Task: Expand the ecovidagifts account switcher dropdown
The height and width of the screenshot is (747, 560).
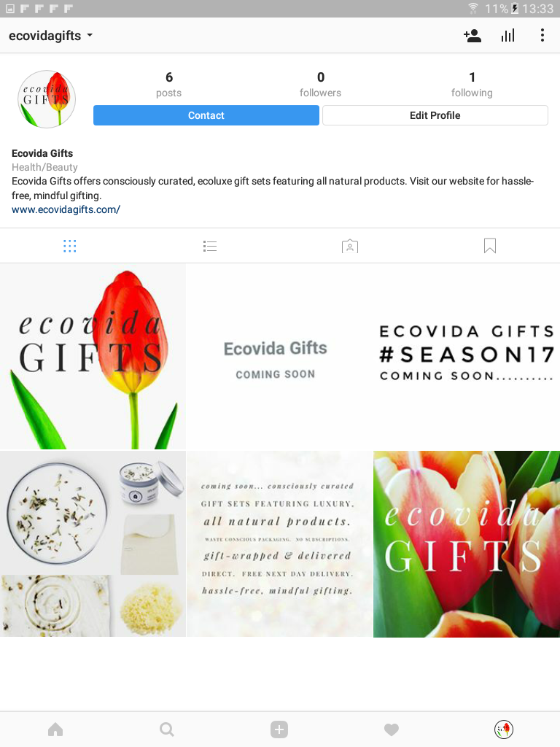Action: point(50,36)
